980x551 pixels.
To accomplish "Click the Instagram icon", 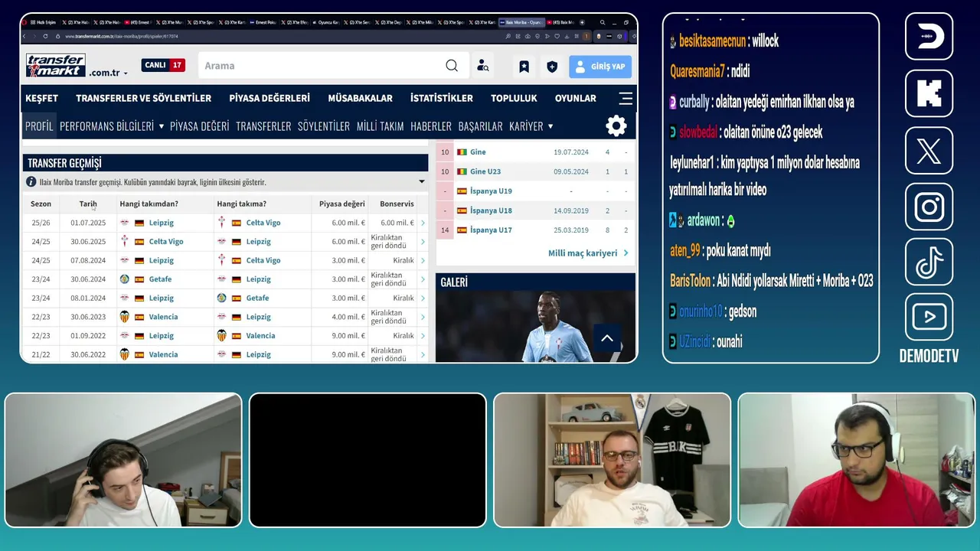I will [x=929, y=207].
